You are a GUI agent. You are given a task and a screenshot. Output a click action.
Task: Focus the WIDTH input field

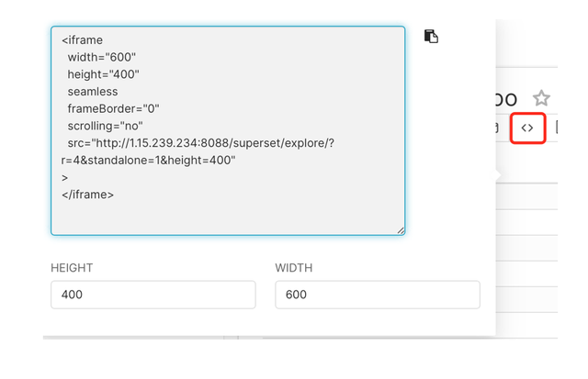377,295
